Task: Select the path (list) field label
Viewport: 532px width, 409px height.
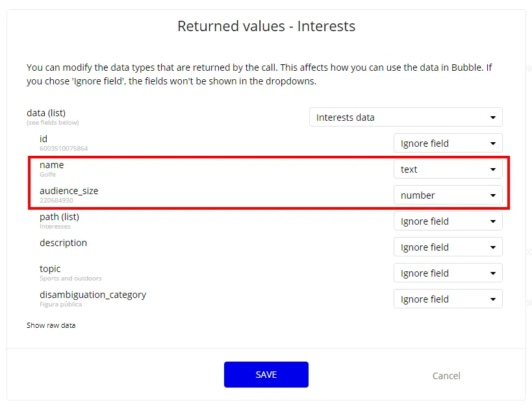Action: 59,217
